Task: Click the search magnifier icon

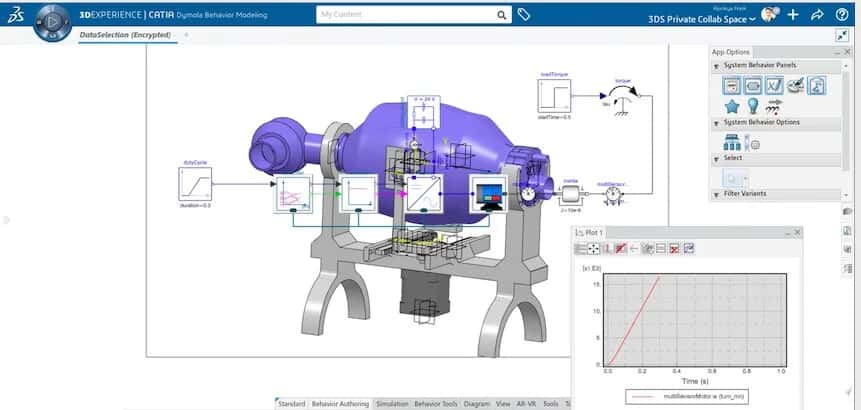Action: coord(502,15)
